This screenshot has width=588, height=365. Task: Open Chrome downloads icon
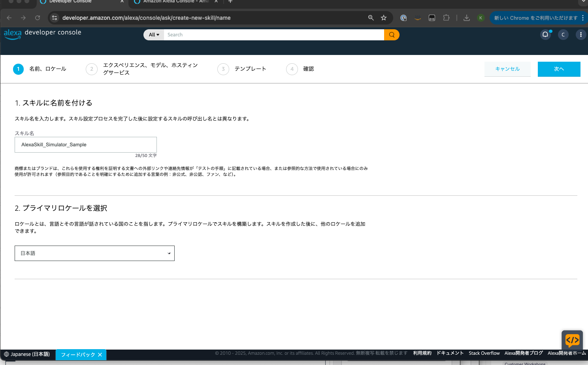tap(466, 17)
